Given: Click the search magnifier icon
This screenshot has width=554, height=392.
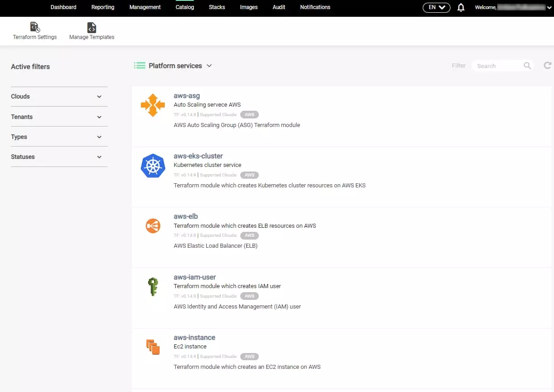Looking at the screenshot, I should click(x=527, y=66).
